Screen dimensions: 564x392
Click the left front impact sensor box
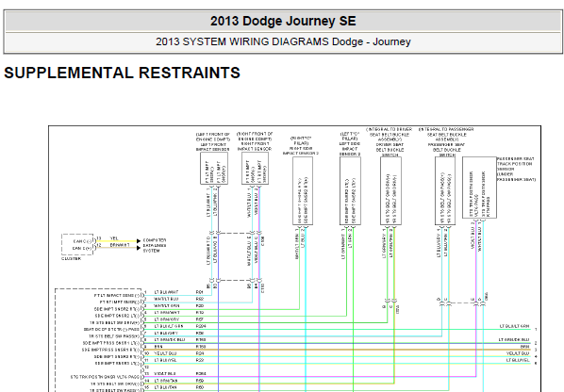click(214, 169)
